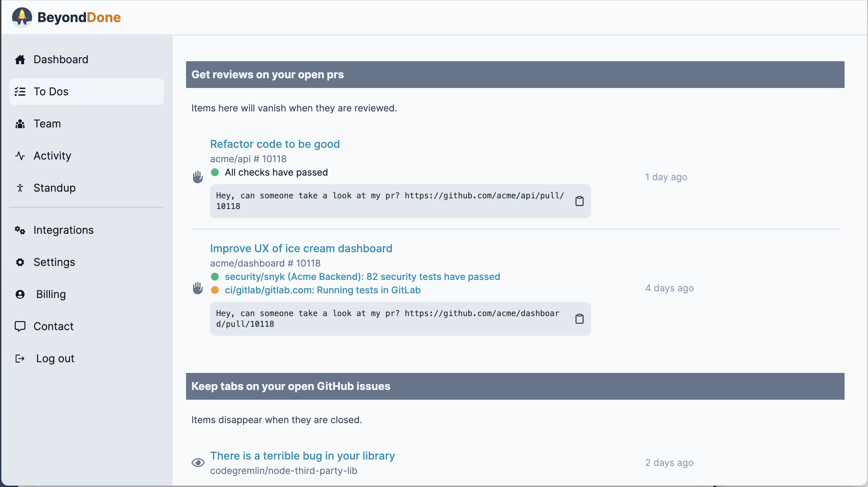Open Refactor code to be good PR
This screenshot has width=868, height=487.
[x=275, y=144]
